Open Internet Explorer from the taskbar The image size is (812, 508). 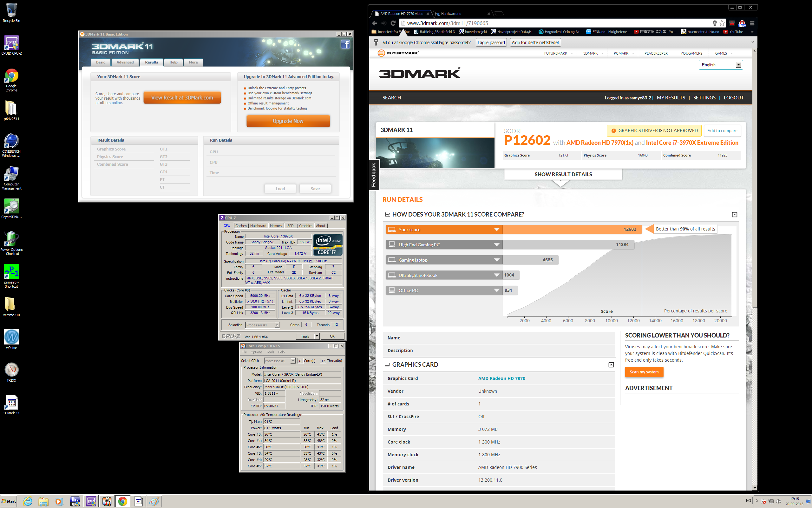(28, 502)
